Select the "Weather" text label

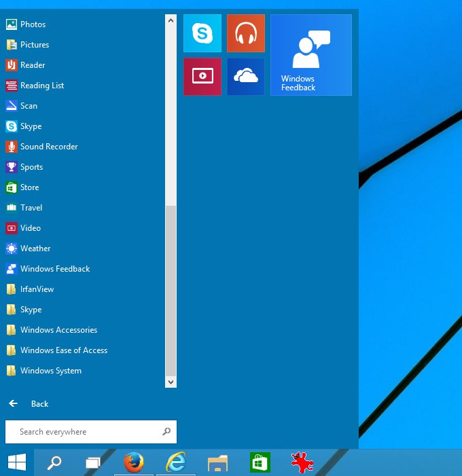(x=35, y=249)
